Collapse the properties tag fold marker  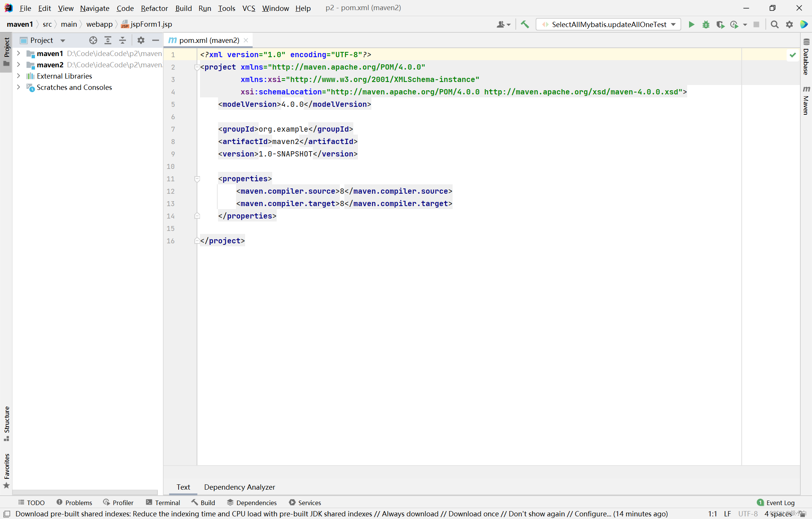click(x=197, y=179)
